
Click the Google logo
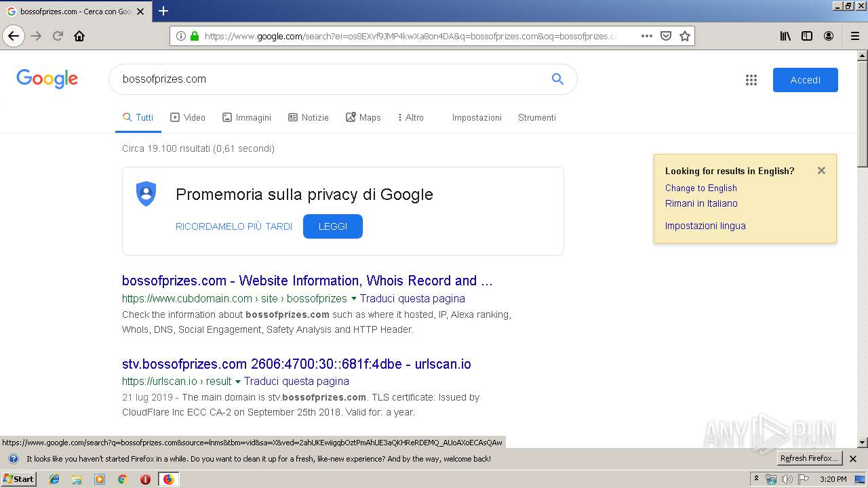47,79
